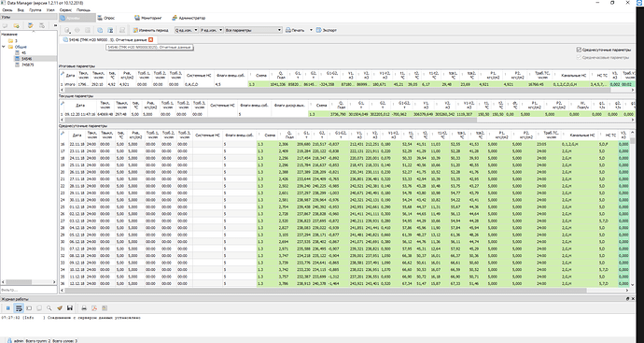This screenshot has height=343, width=644.
Task: Click the user icon beside admin in status bar
Action: point(10,340)
